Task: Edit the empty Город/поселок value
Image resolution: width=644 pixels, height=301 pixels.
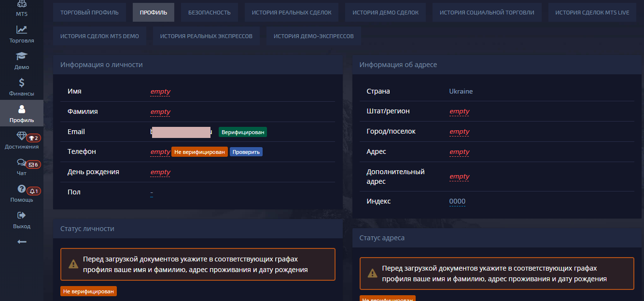Action: (x=459, y=132)
